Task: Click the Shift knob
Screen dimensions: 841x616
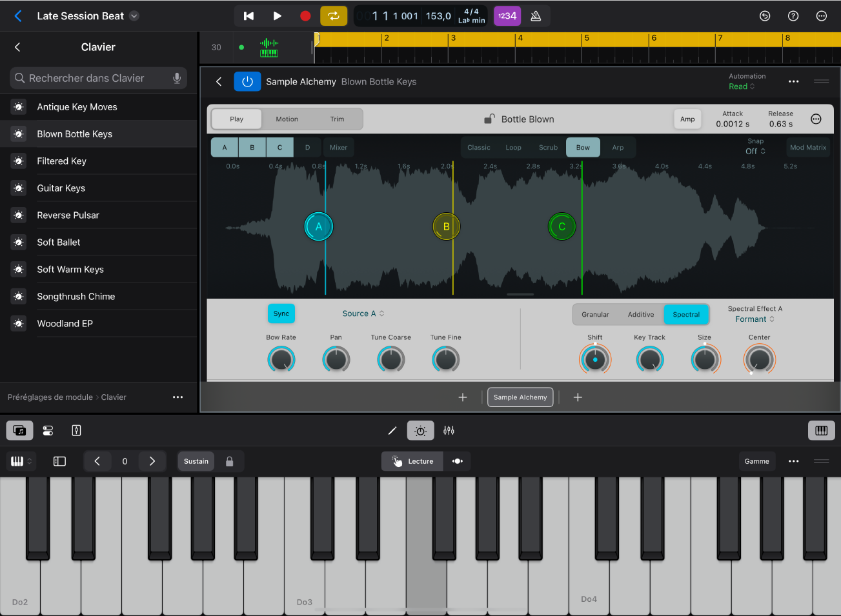Action: pyautogui.click(x=595, y=360)
